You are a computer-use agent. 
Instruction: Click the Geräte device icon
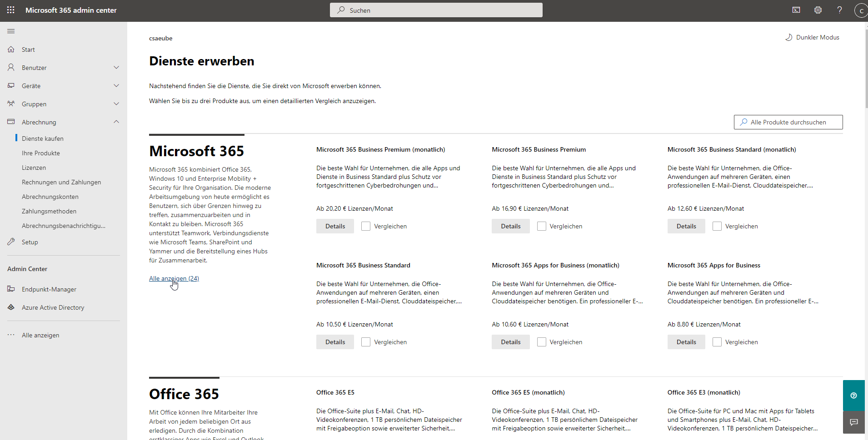pos(11,85)
